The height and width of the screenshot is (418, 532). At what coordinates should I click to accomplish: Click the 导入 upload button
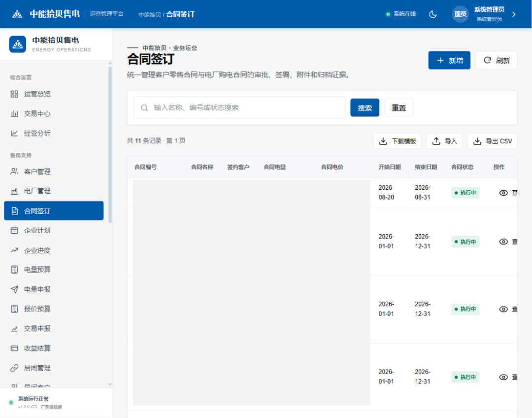click(444, 141)
